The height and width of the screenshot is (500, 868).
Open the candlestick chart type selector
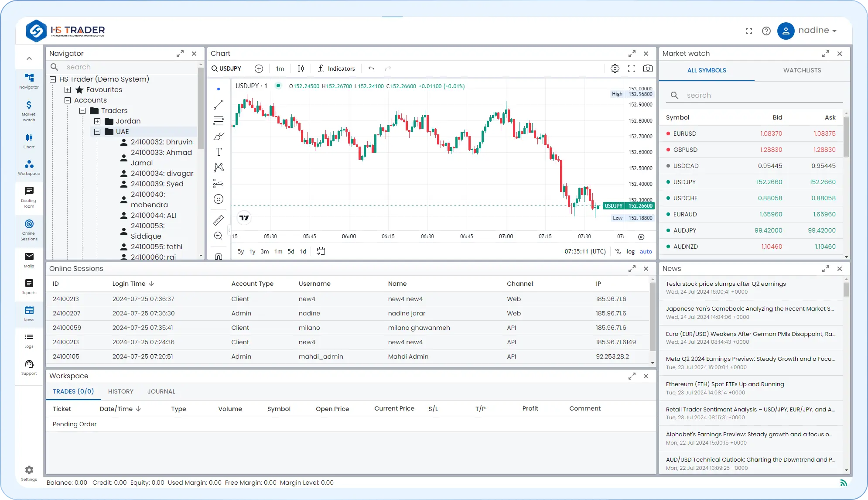pos(301,68)
